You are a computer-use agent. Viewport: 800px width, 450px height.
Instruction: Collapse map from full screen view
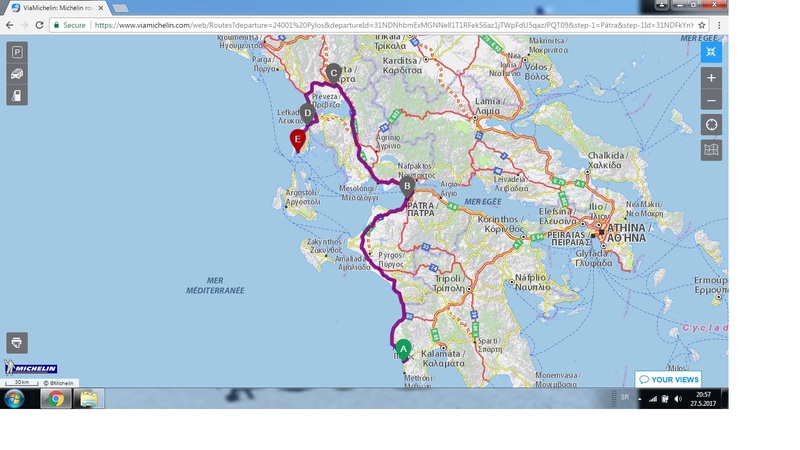click(x=711, y=52)
